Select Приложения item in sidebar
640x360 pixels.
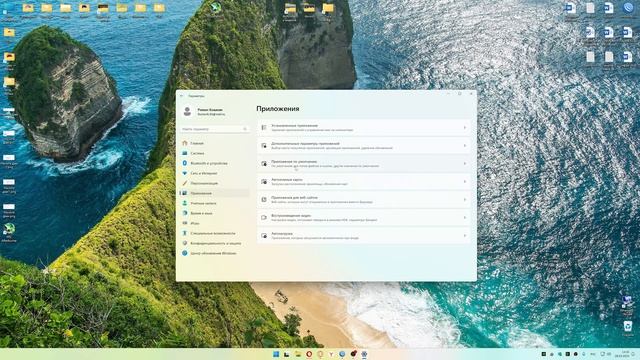(x=215, y=193)
